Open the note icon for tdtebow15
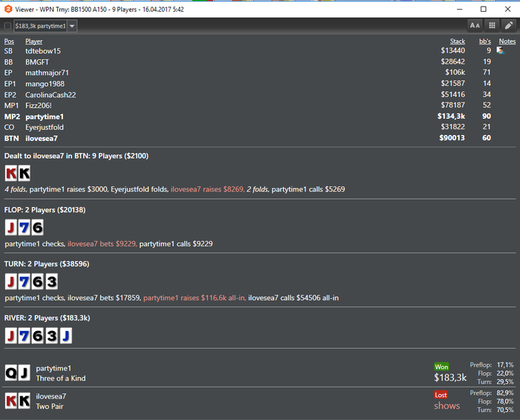The width and height of the screenshot is (520, 420). coord(501,50)
